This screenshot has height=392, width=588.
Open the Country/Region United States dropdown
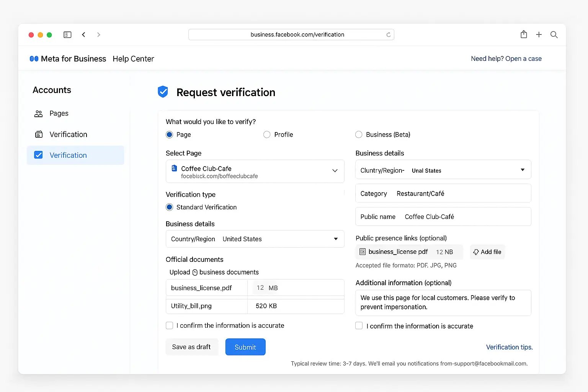coord(255,239)
